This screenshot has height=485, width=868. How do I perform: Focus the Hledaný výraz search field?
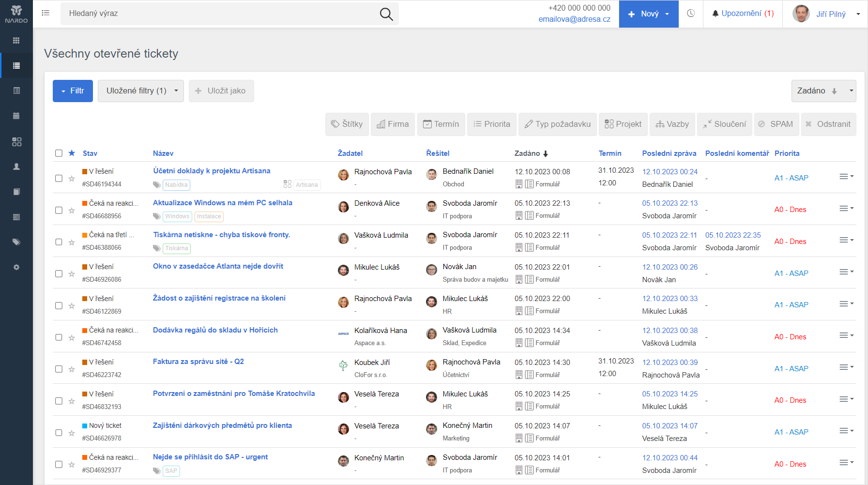click(218, 14)
